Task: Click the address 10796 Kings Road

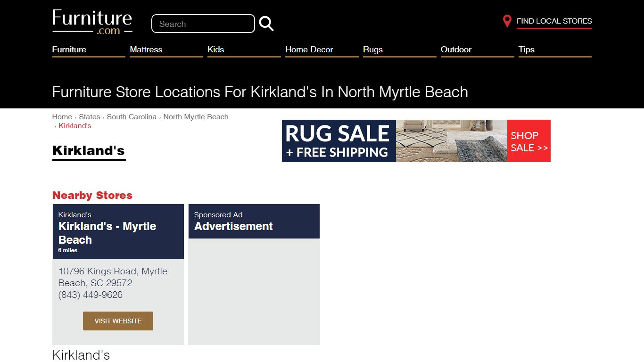Action: coord(113,277)
